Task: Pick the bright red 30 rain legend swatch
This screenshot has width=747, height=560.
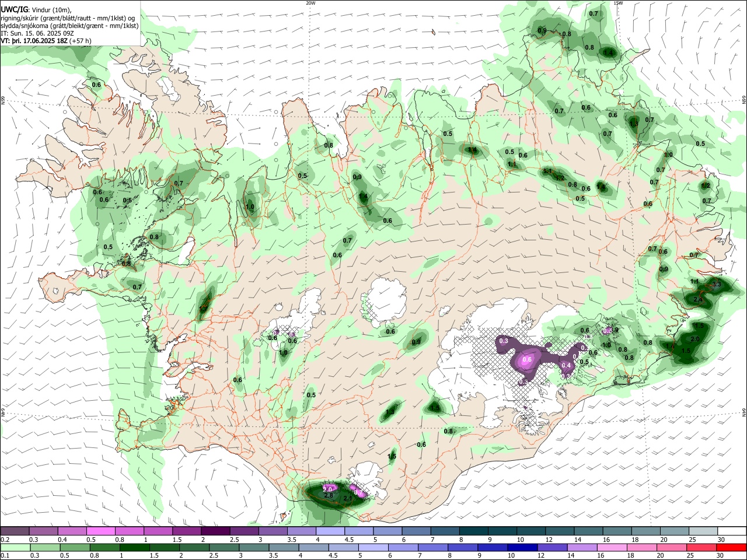Action: tap(731, 548)
